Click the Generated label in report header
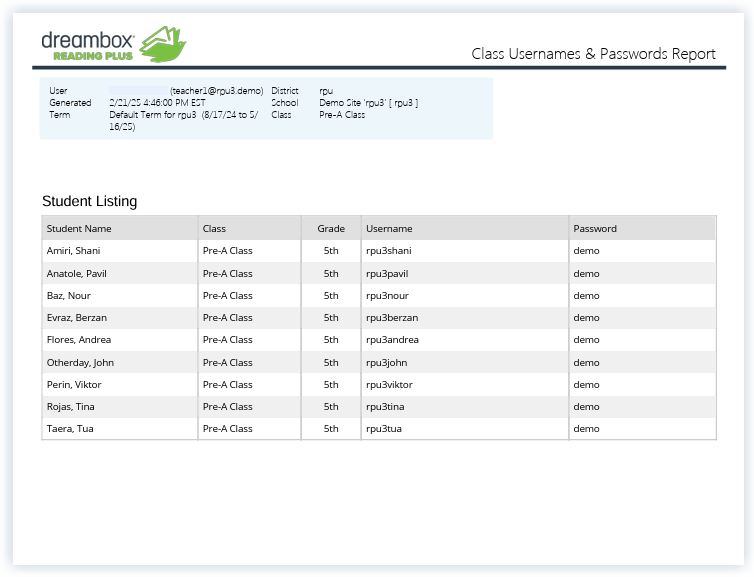 [70, 103]
